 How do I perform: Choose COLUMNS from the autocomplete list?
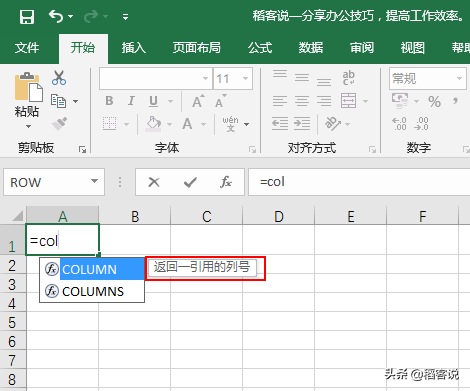[92, 291]
